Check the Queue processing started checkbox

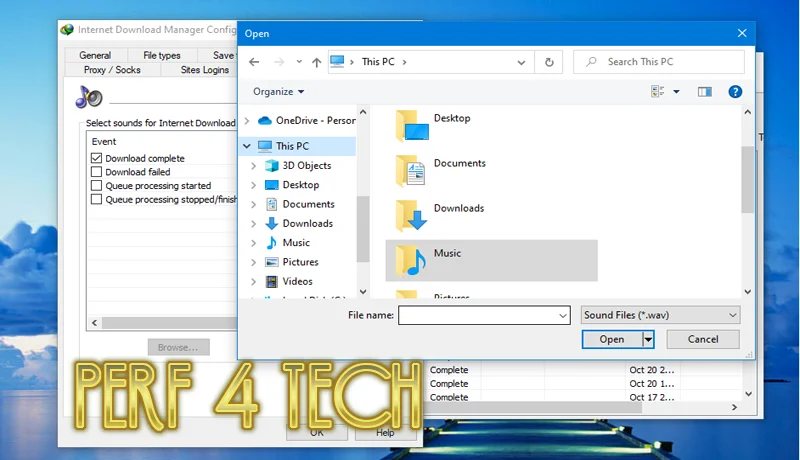click(97, 186)
